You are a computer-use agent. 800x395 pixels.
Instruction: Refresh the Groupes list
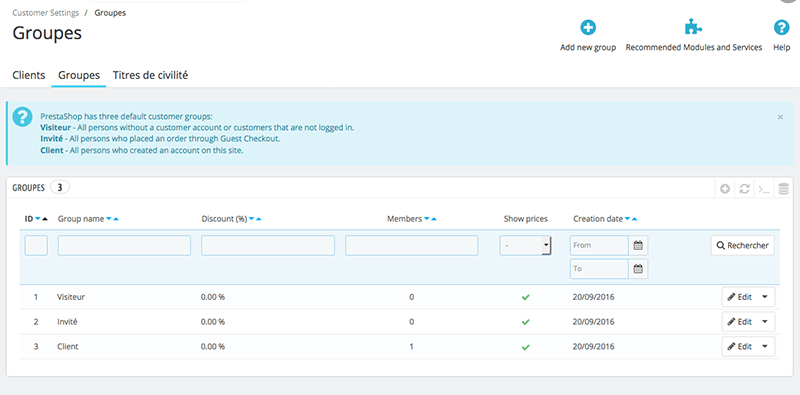click(x=744, y=189)
